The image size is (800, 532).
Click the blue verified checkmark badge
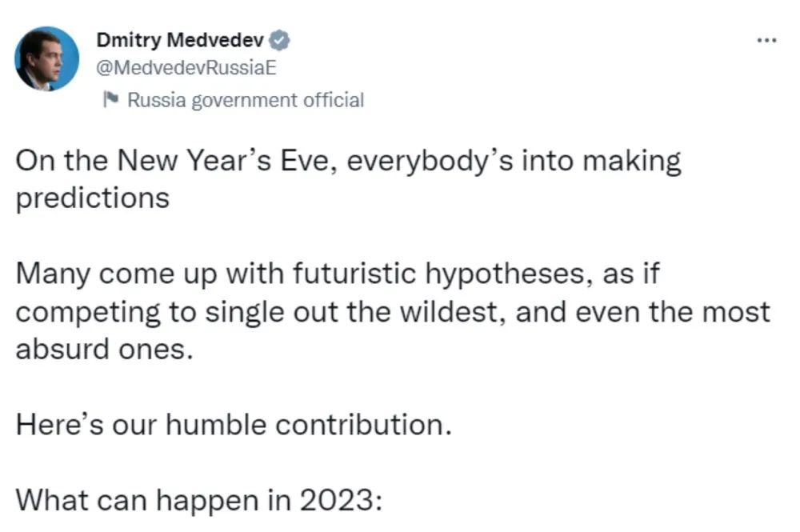pos(281,39)
